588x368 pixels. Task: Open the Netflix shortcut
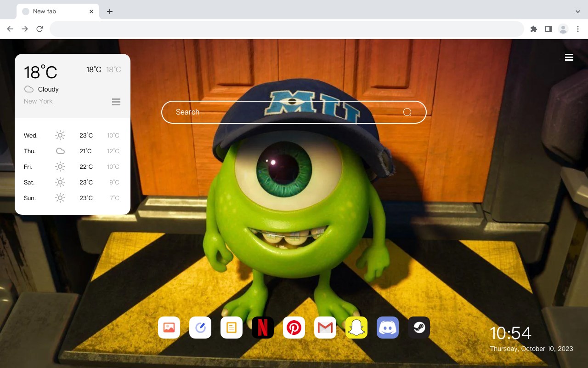tap(263, 328)
